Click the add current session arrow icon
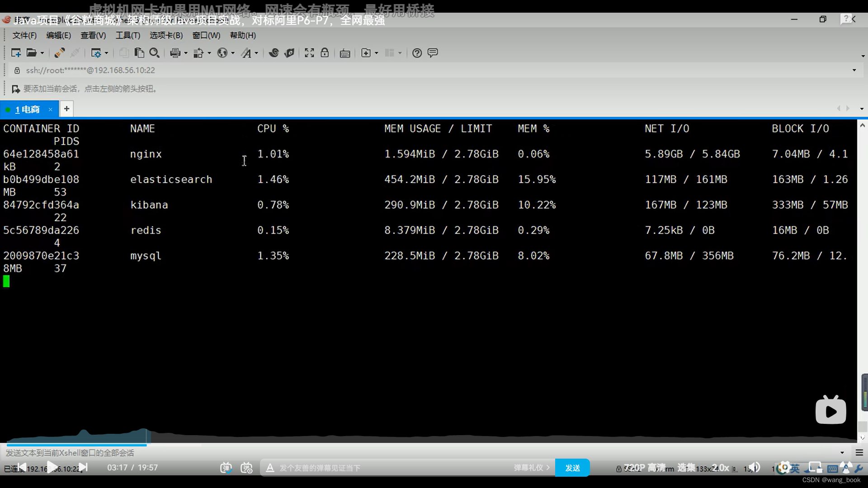The width and height of the screenshot is (868, 488). click(x=16, y=89)
